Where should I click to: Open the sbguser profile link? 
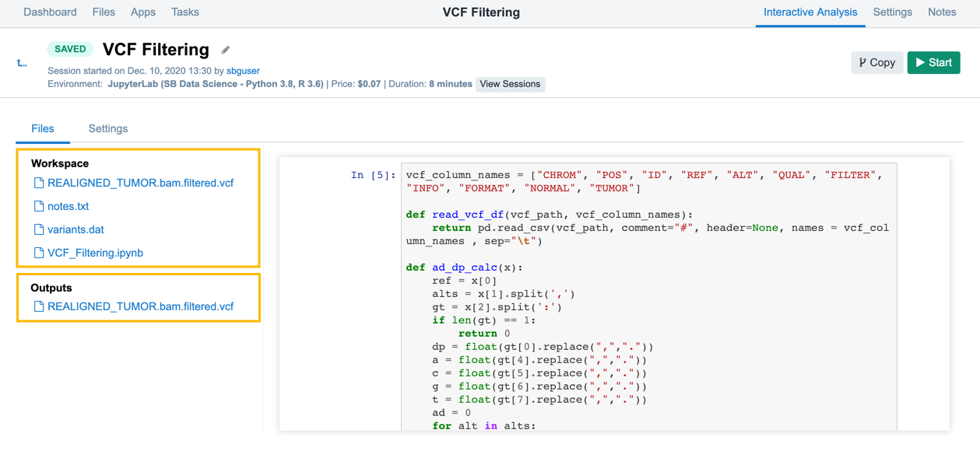pos(243,71)
